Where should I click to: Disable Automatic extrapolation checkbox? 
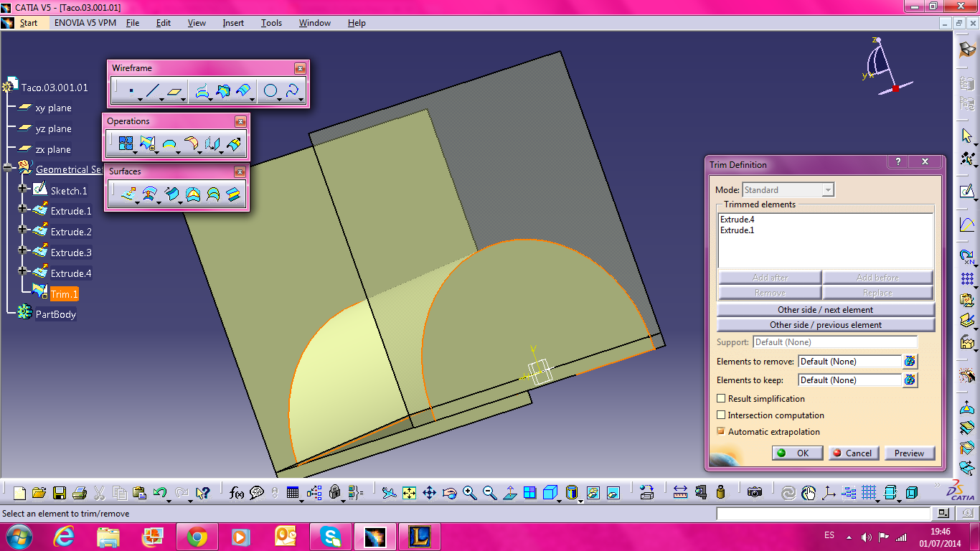tap(722, 432)
